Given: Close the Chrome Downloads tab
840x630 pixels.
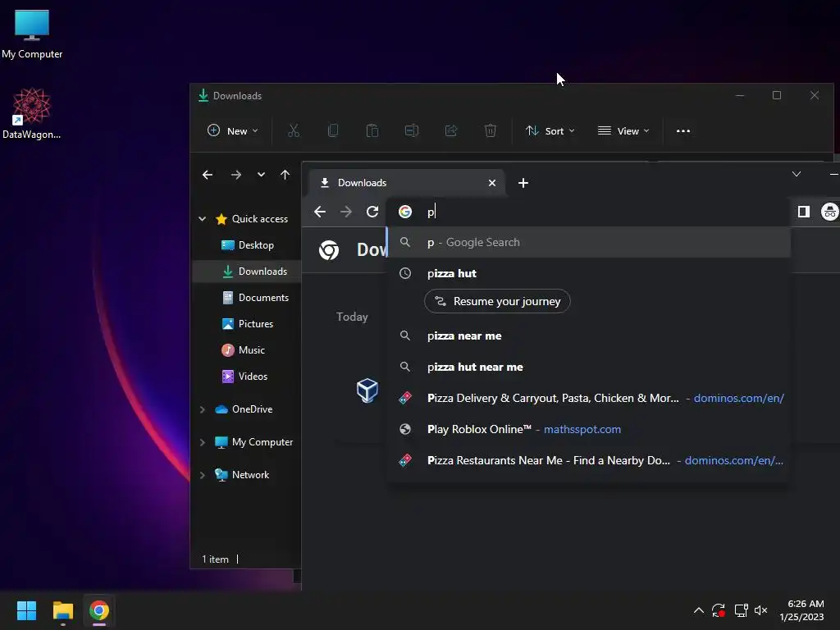Looking at the screenshot, I should [x=492, y=183].
